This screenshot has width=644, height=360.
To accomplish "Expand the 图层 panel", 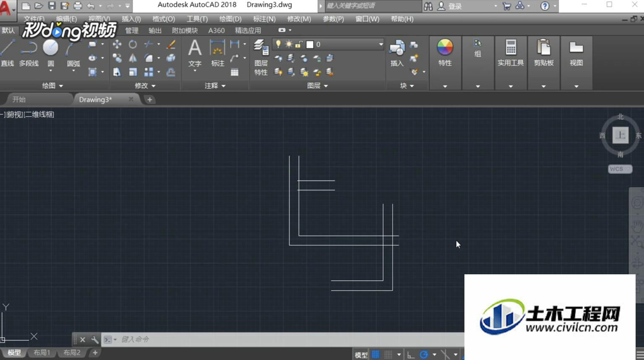I will point(317,86).
